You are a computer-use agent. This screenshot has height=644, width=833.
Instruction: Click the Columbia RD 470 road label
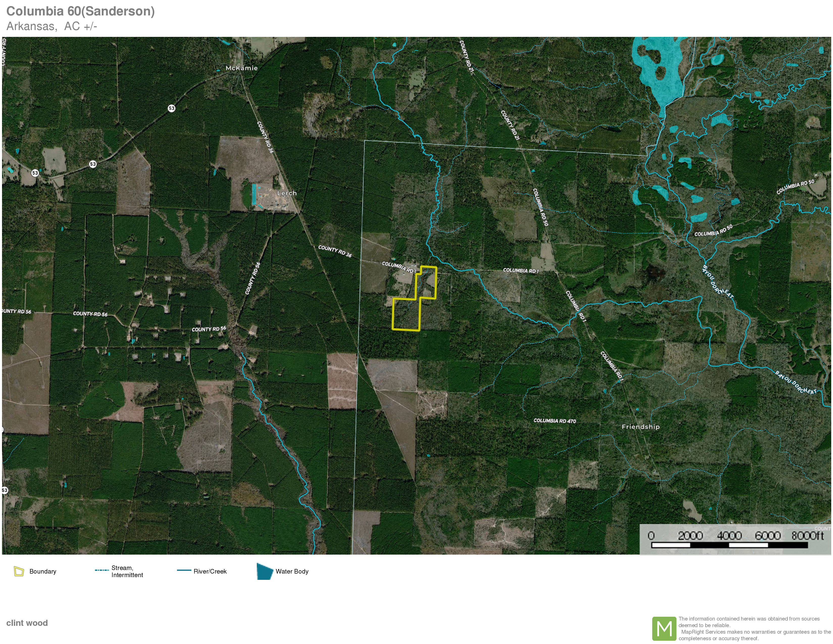(554, 420)
